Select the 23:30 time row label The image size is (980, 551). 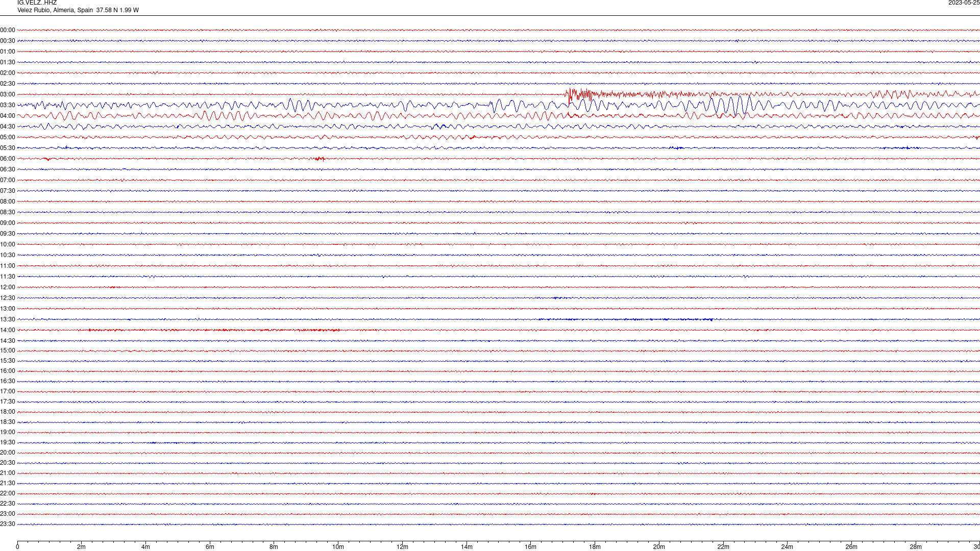click(8, 524)
